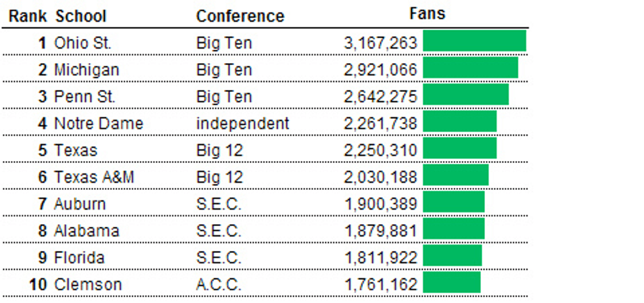Viewport: 644px width, 303px height.
Task: Select the Penn St. row label
Action: pyautogui.click(x=85, y=97)
